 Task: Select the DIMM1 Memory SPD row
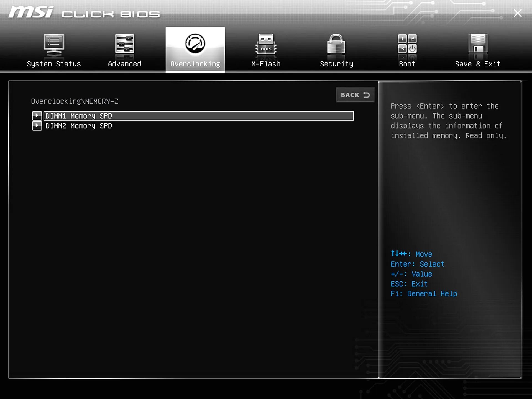click(x=198, y=116)
